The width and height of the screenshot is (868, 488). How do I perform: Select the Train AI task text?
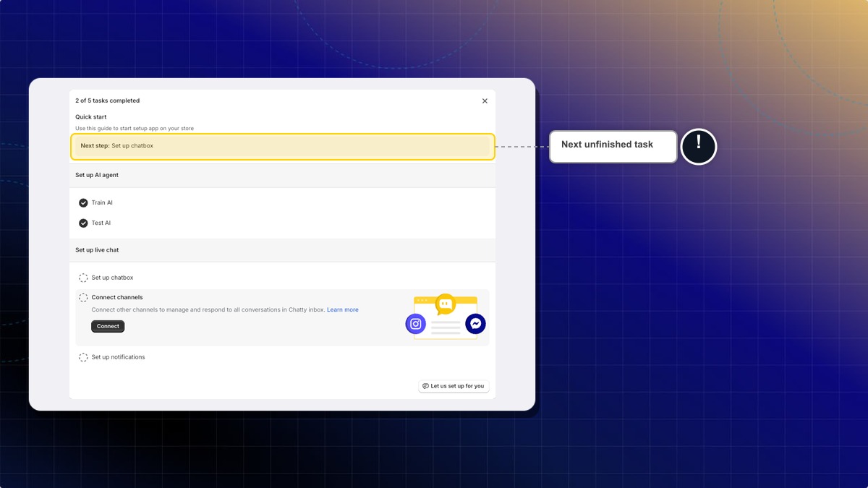102,203
